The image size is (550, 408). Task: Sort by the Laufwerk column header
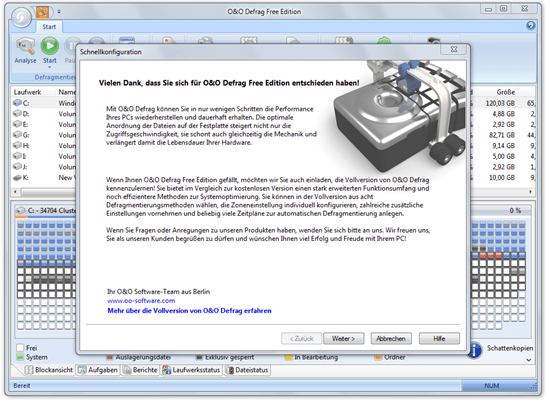pyautogui.click(x=27, y=92)
